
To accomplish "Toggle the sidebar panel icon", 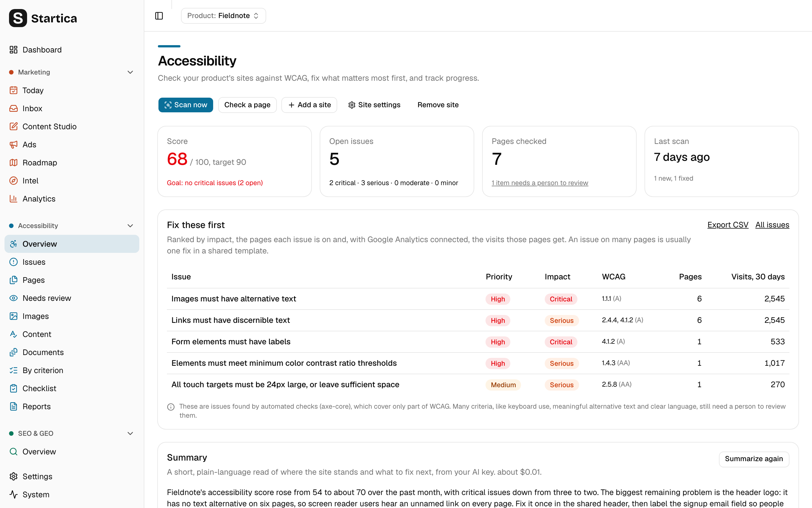I will 159,16.
